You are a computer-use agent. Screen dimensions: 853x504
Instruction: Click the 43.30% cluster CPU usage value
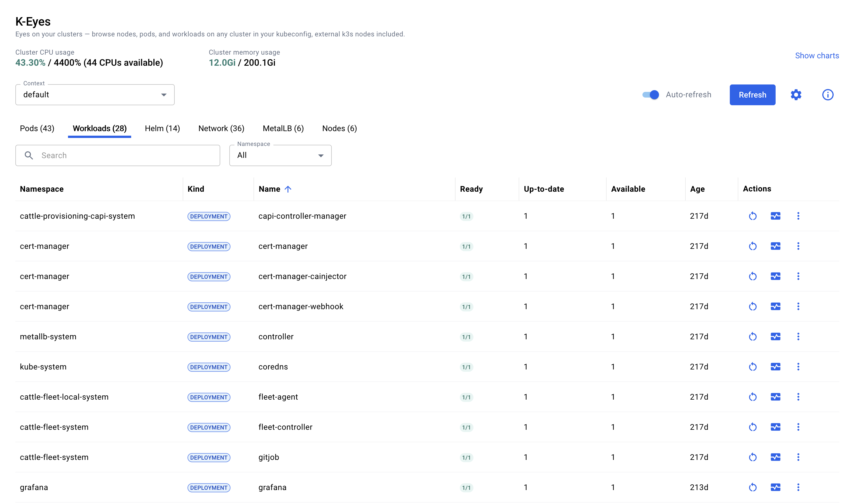tap(30, 63)
